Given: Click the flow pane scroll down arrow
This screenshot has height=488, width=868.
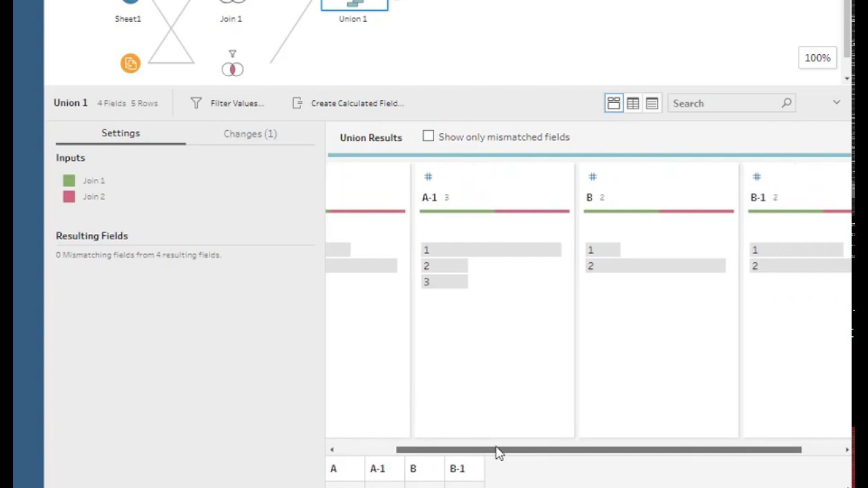Looking at the screenshot, I should click(847, 79).
